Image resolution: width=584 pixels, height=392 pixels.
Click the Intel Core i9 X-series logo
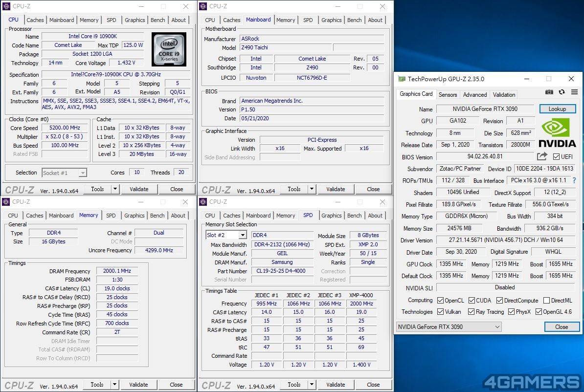click(x=169, y=49)
